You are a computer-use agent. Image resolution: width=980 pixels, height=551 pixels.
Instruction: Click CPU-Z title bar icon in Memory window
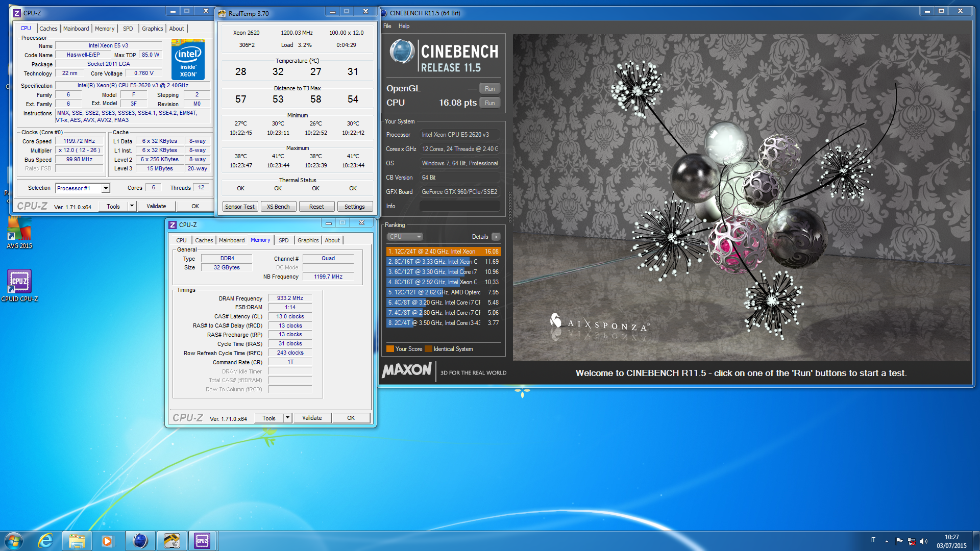pyautogui.click(x=173, y=225)
